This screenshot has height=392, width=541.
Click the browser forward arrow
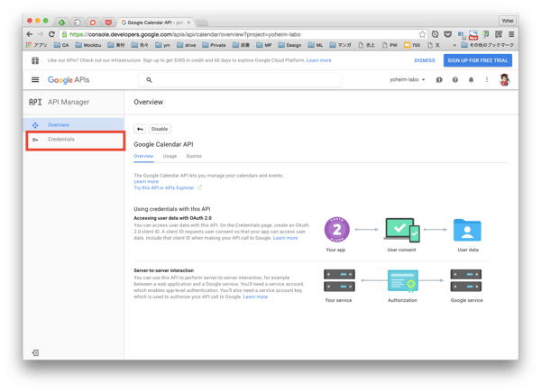(41, 34)
